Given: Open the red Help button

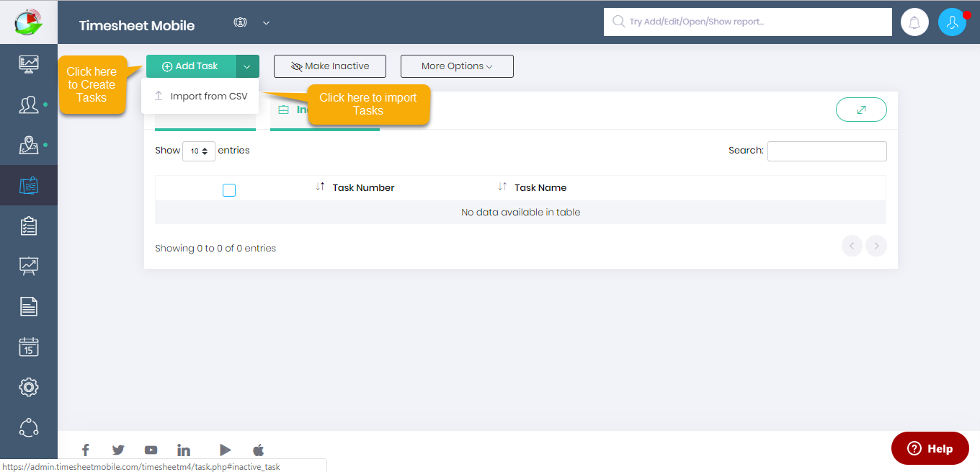Looking at the screenshot, I should pyautogui.click(x=930, y=448).
